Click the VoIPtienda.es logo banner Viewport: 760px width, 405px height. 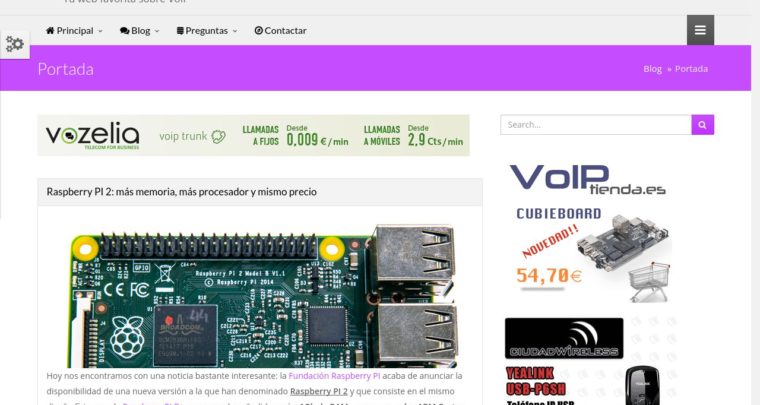click(x=587, y=180)
